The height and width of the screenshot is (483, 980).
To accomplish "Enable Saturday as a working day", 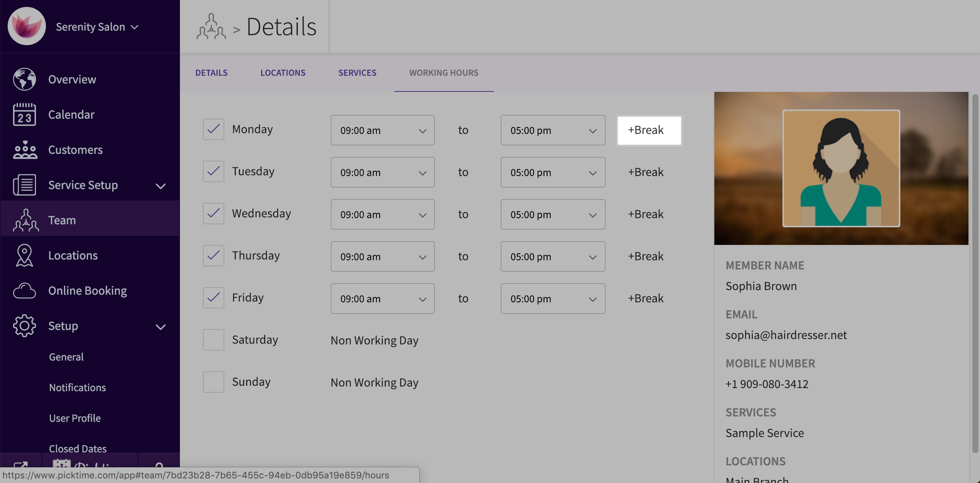I will pos(213,340).
